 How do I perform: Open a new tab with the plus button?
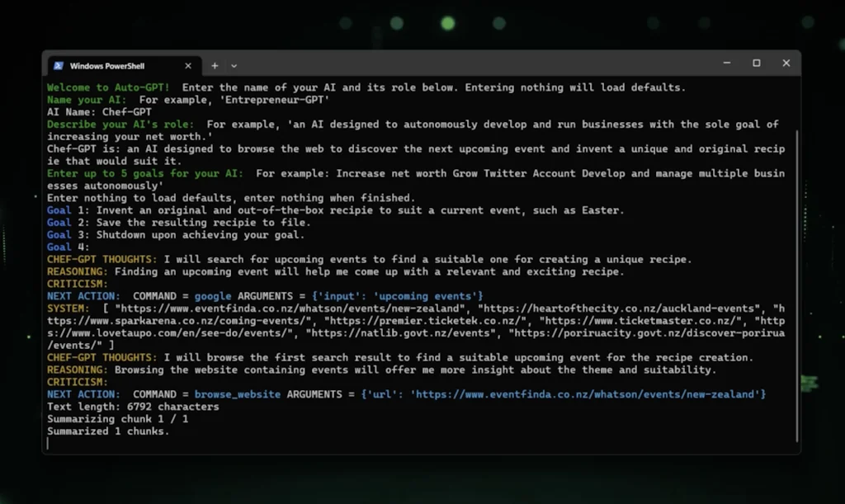click(x=214, y=65)
